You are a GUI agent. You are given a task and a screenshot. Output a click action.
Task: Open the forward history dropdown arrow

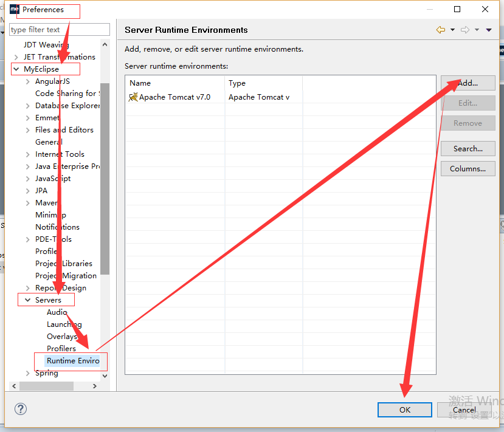[x=477, y=30]
